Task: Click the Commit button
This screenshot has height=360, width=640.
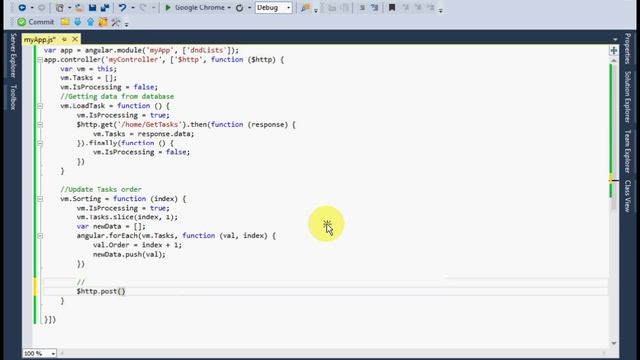Action: tap(36, 22)
